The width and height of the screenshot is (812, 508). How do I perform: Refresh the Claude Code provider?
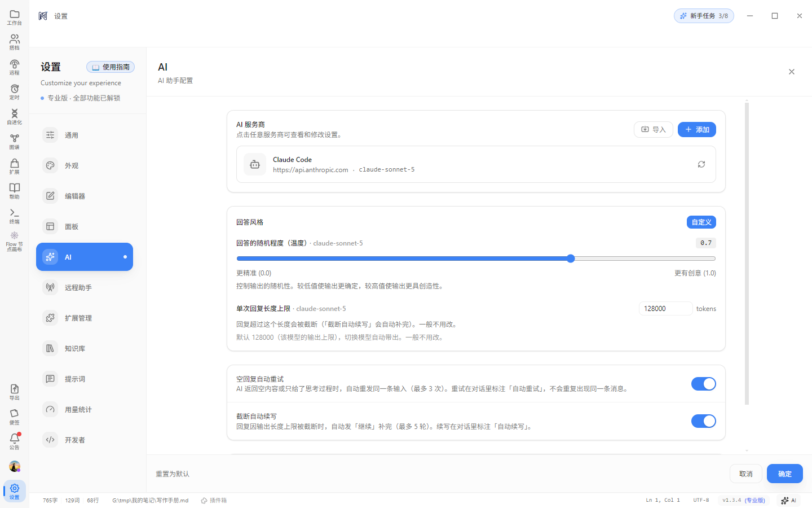[x=701, y=164]
